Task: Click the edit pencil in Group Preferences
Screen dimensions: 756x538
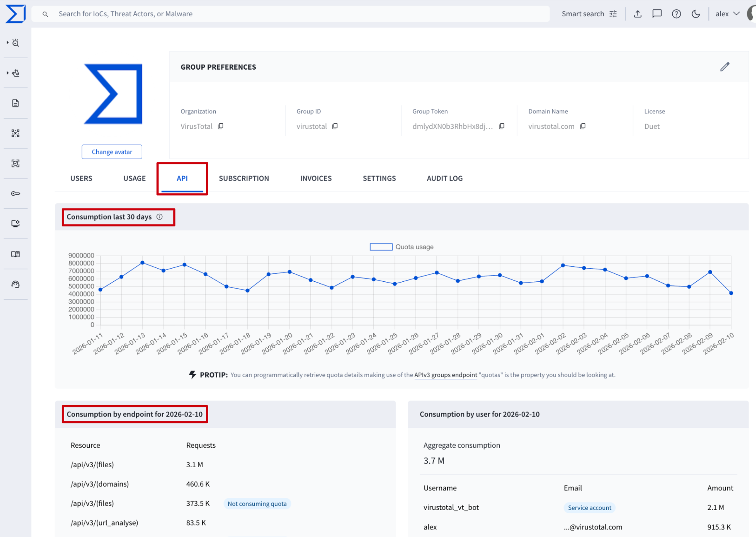Action: click(x=725, y=67)
